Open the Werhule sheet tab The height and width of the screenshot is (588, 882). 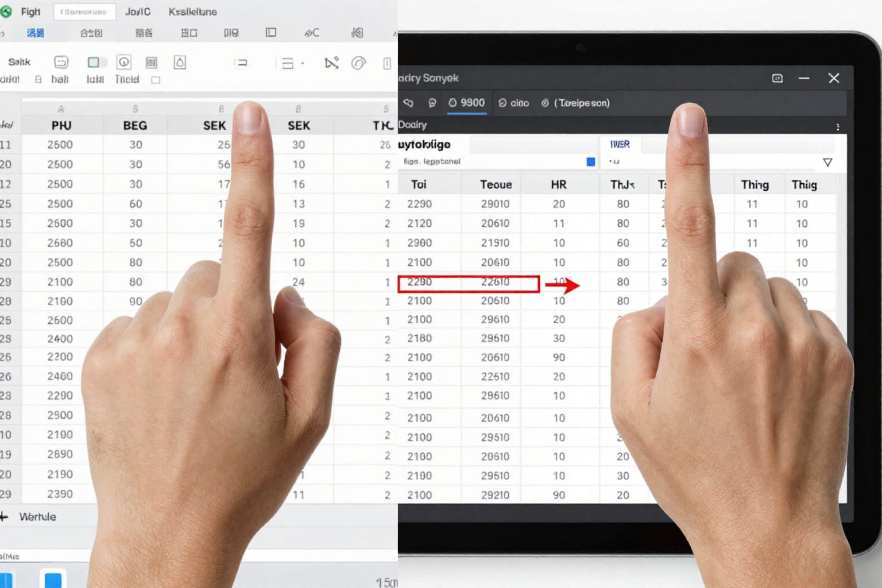[38, 517]
